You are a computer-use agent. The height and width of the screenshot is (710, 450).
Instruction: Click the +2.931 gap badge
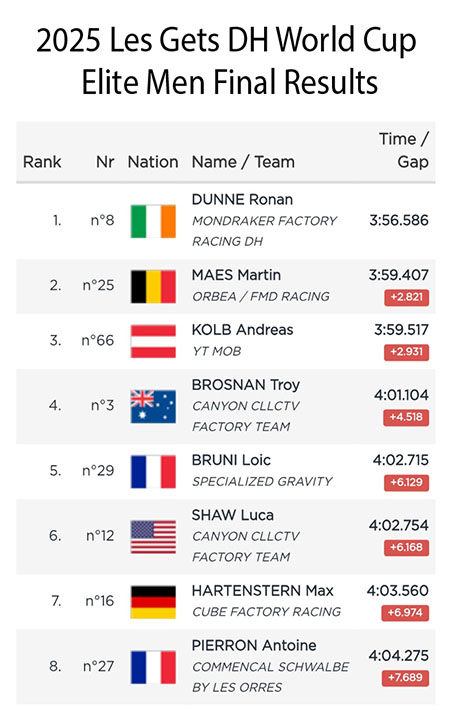click(407, 352)
